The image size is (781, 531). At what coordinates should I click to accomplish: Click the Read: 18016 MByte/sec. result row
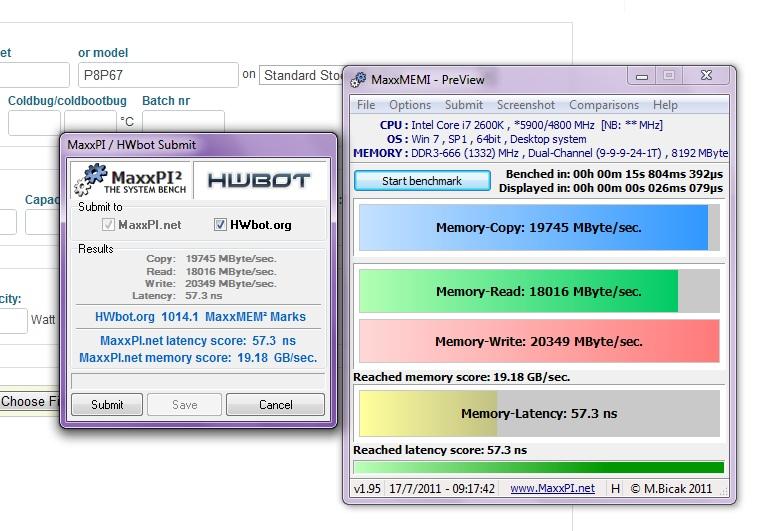pos(211,271)
